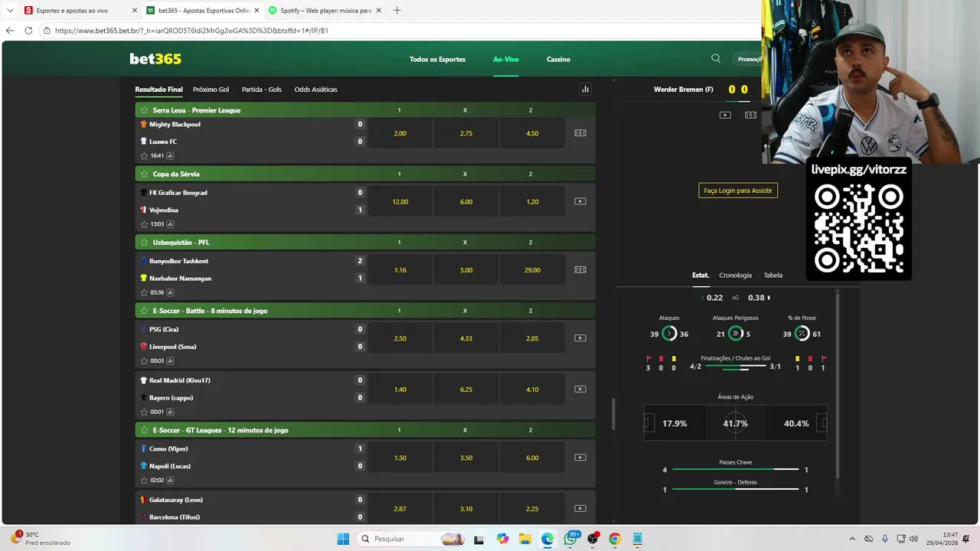The width and height of the screenshot is (980, 551).
Task: Open pitch tracker icon for Bunyodkor Tashkent match
Action: pyautogui.click(x=580, y=269)
